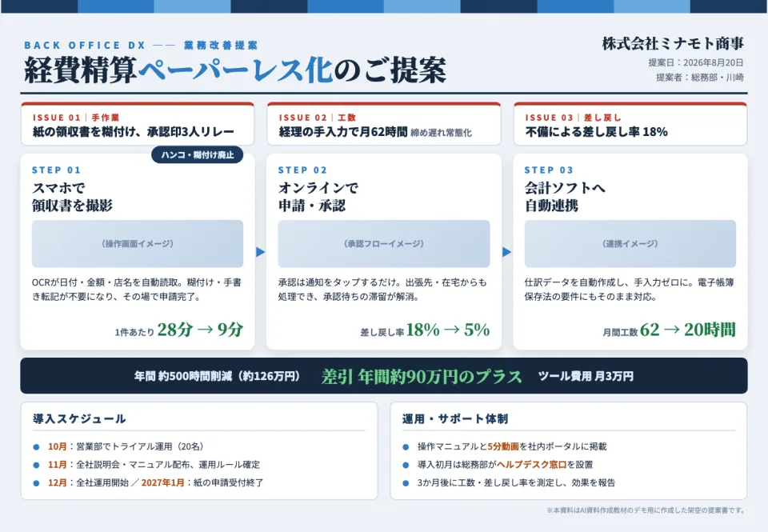Click the BACK OFFICE DX 業務改善提案 subtitle
Viewport: 768px width, 532px height.
pos(141,45)
